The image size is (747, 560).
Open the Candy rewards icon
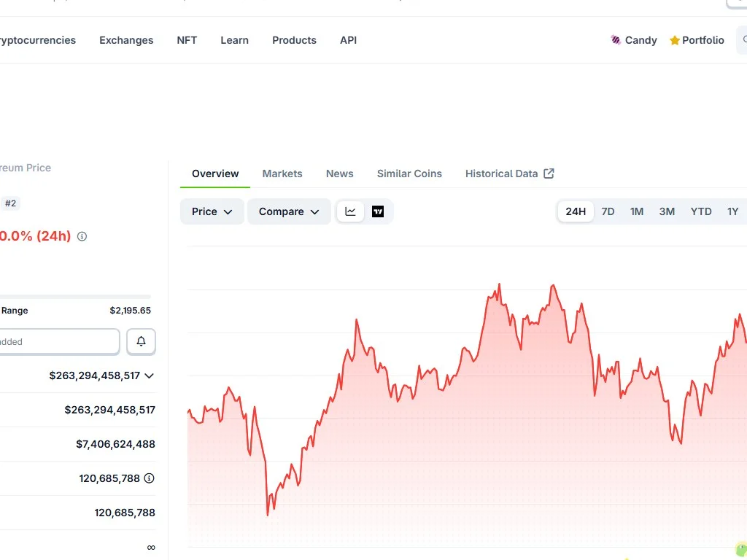click(x=616, y=40)
